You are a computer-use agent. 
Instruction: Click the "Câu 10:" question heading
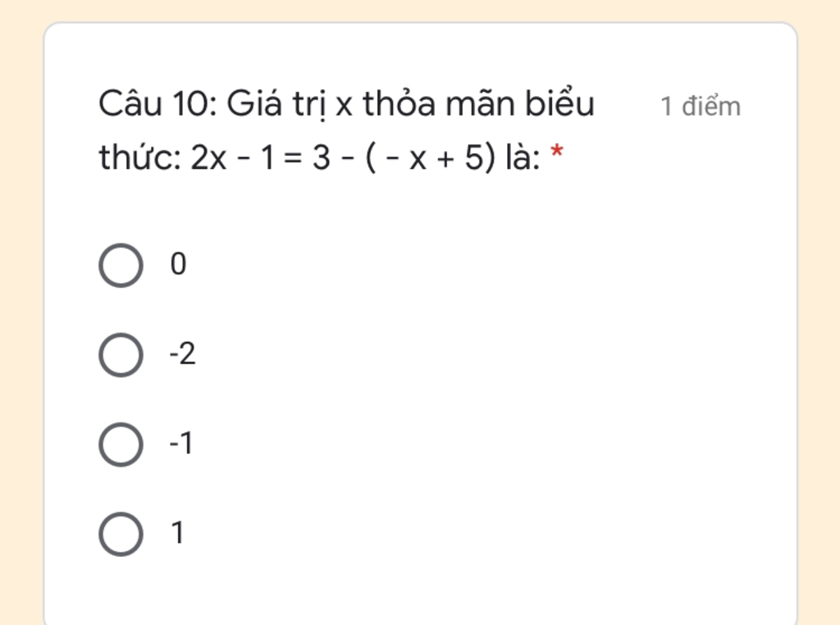click(158, 103)
